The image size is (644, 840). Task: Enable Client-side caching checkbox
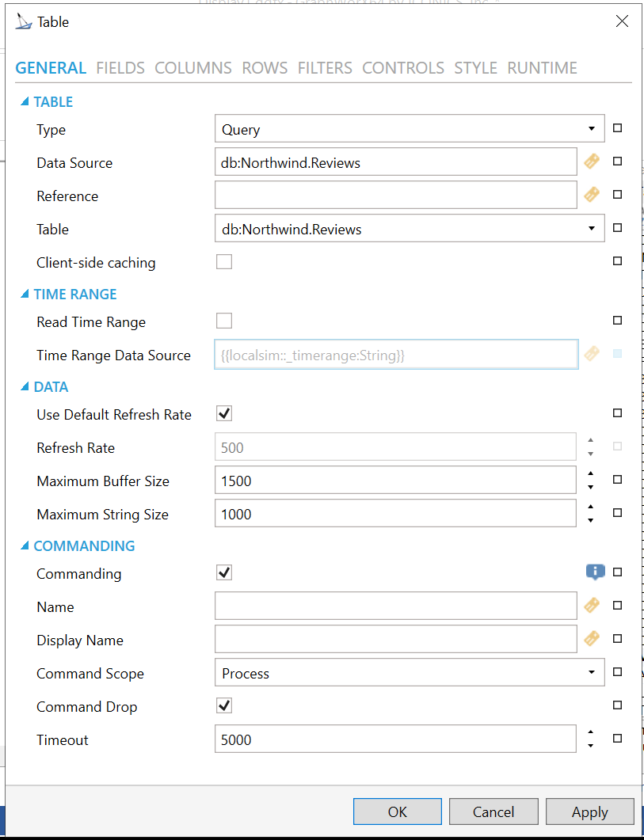[224, 262]
